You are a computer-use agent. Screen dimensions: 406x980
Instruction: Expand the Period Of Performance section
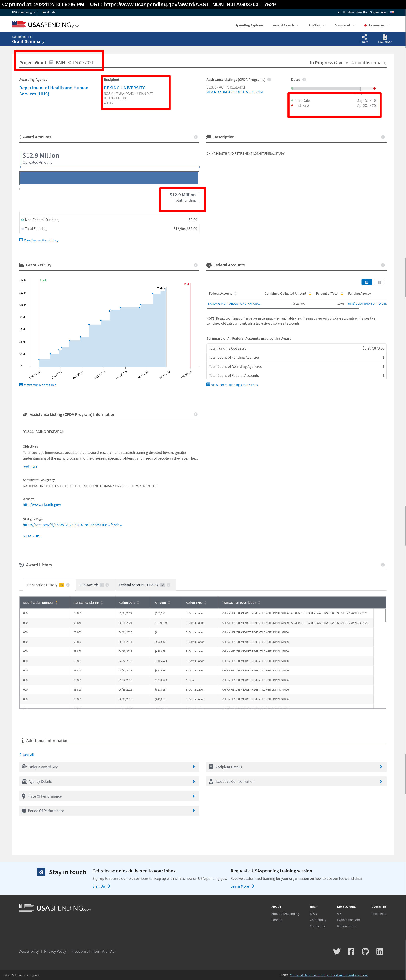[x=109, y=811]
